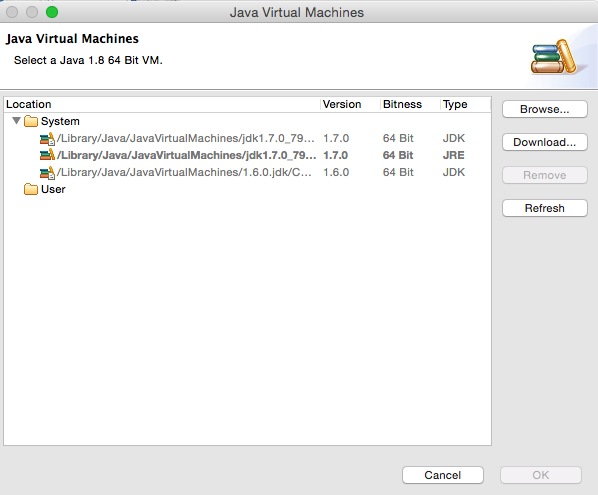Click the bold 1.7.0 version cell

tap(336, 155)
